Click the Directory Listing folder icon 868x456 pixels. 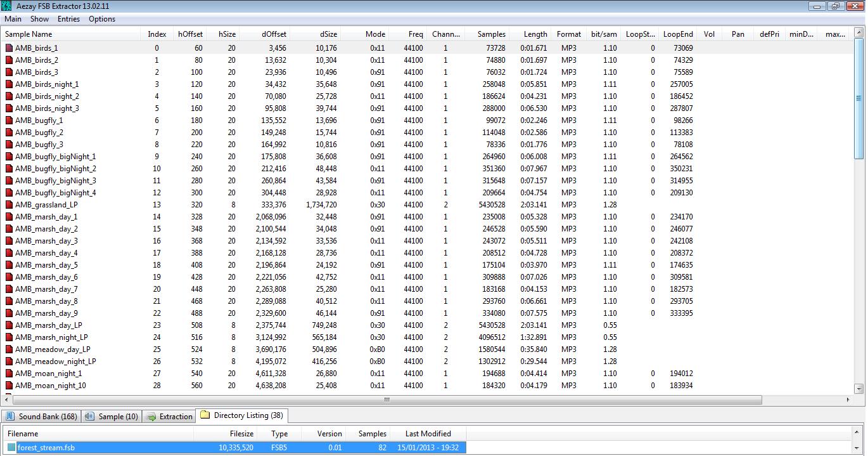205,415
